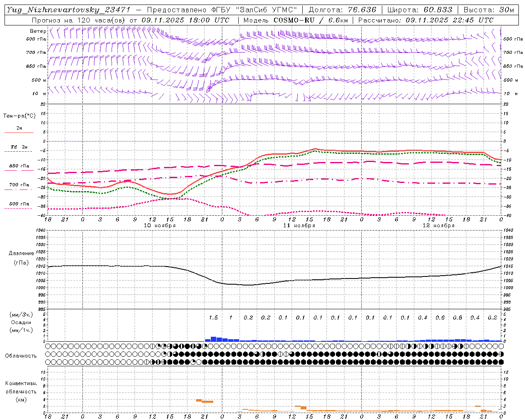Image resolution: width=525 pixels, height=420 pixels.
Task: Click the 0.8 precipitation amount value
Action: [x=458, y=318]
